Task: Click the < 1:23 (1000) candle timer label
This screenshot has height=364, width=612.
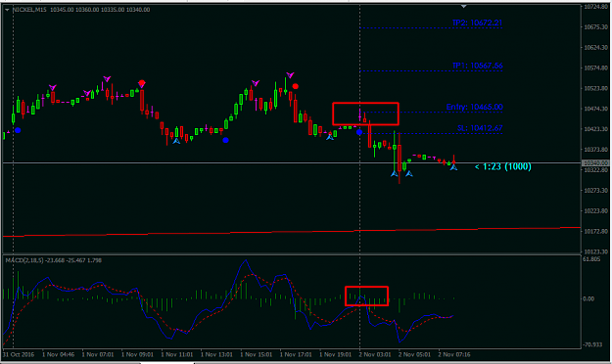Action: 502,166
